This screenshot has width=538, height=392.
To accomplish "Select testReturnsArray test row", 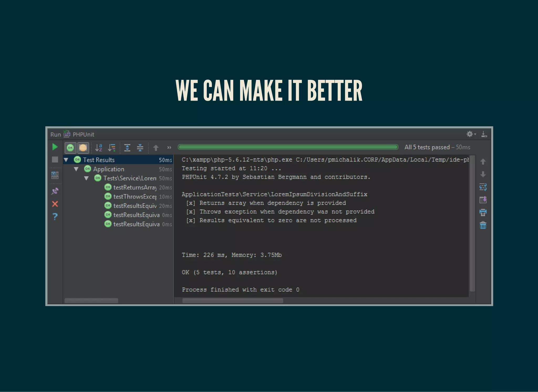I will [x=118, y=187].
